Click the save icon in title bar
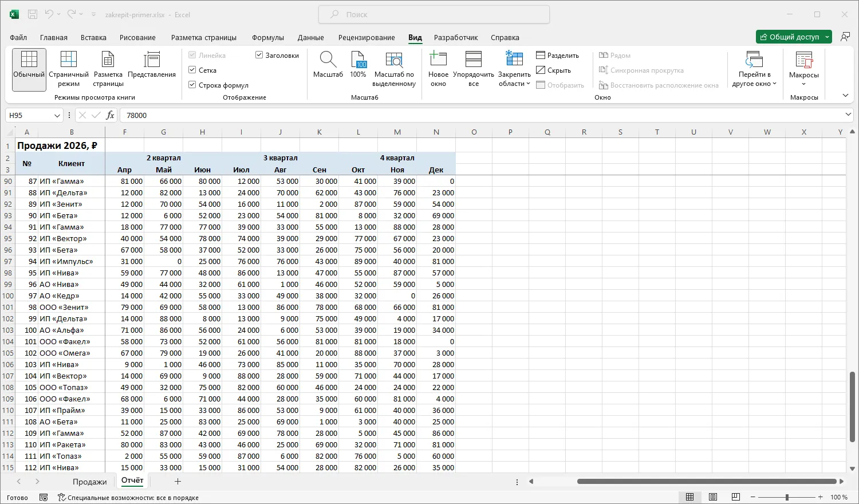The width and height of the screenshot is (859, 504). 33,14
